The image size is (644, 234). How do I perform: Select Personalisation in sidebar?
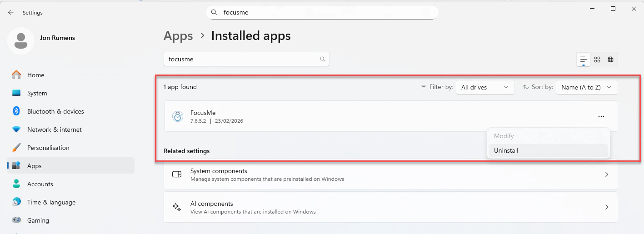tap(71, 148)
